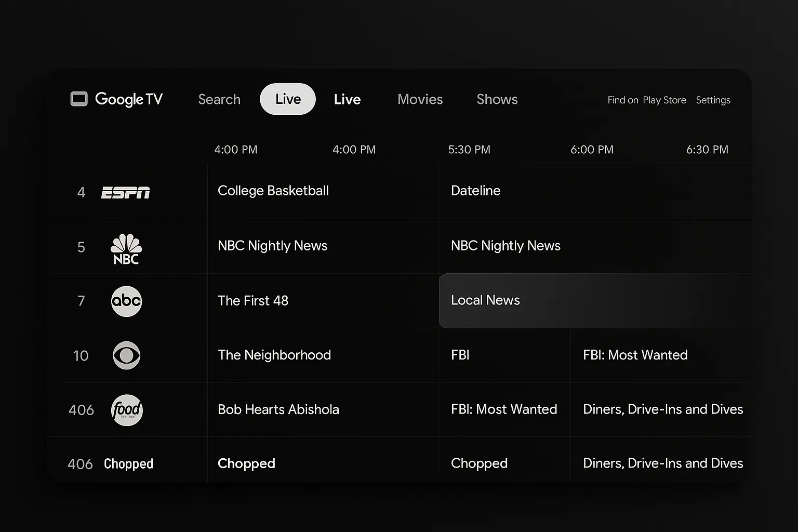Select the NBC peacock channel logo
Image resolution: width=798 pixels, height=532 pixels.
click(x=126, y=249)
